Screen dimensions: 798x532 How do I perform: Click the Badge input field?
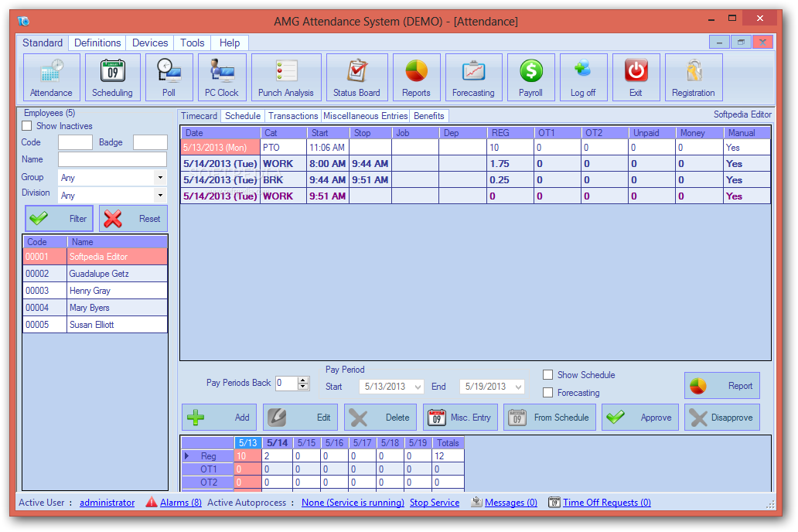[150, 142]
